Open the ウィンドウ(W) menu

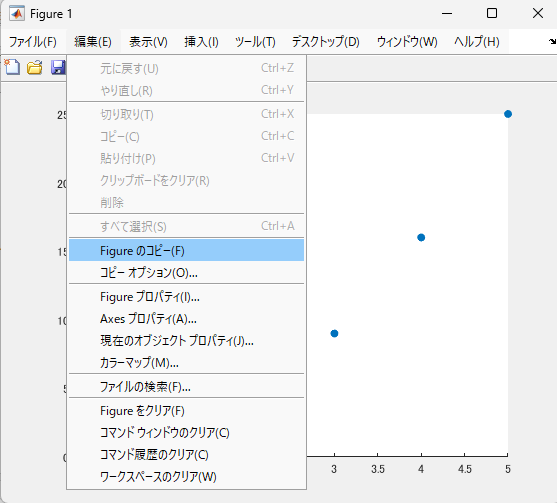tap(407, 42)
